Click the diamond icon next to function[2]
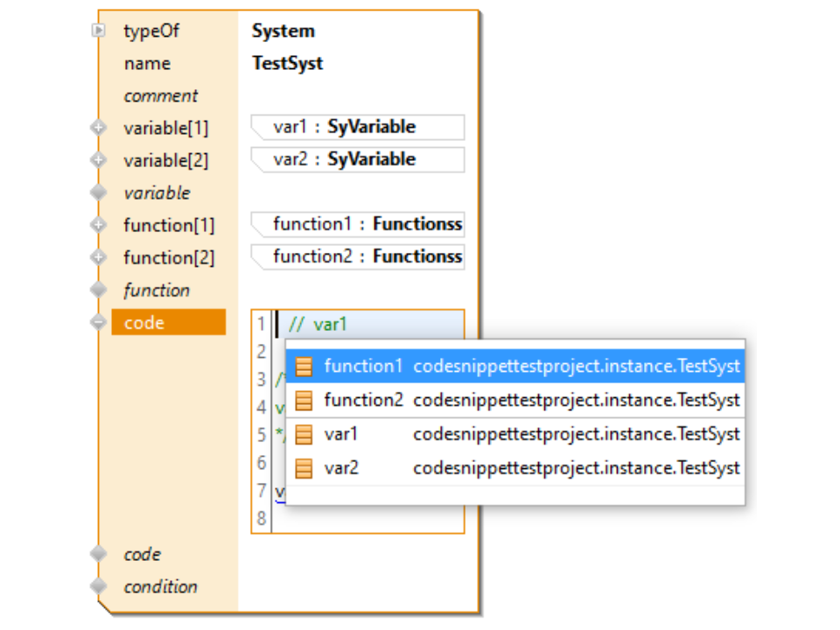840x630 pixels. click(99, 258)
